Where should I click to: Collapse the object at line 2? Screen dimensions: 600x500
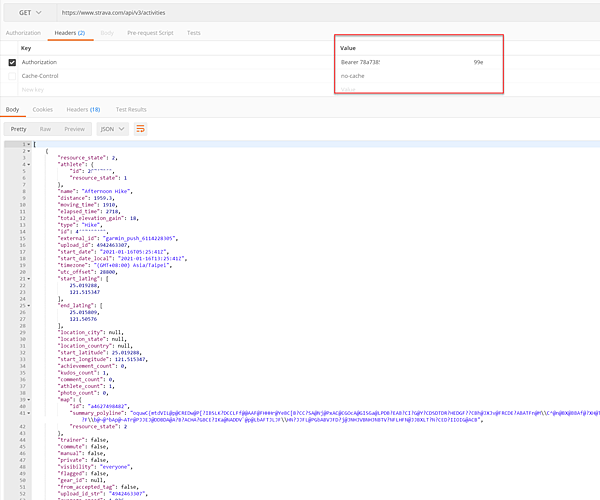click(x=29, y=151)
